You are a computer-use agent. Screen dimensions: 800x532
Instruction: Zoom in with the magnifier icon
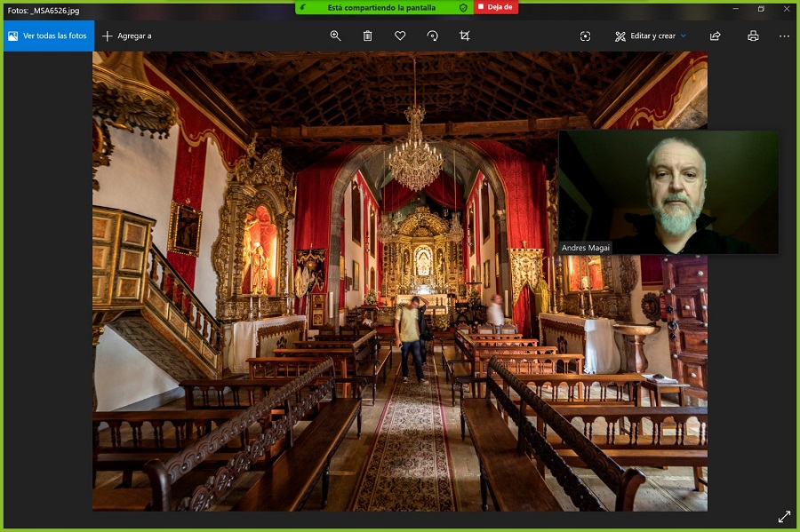coord(335,36)
